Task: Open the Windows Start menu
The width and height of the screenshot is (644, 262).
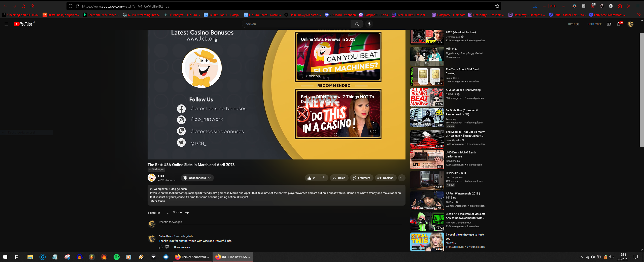Action: tap(5, 257)
